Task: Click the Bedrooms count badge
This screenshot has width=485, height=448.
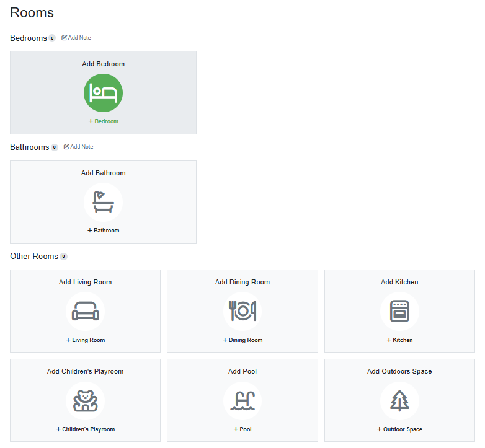Action: click(x=52, y=38)
